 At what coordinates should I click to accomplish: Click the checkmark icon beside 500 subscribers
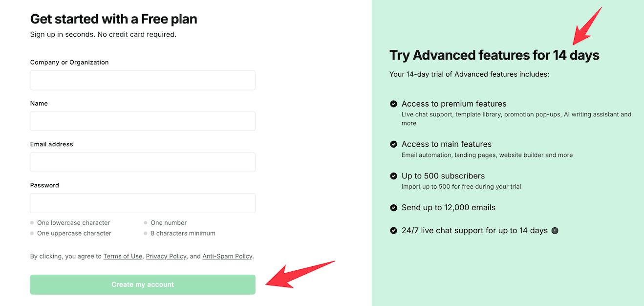[x=394, y=176]
